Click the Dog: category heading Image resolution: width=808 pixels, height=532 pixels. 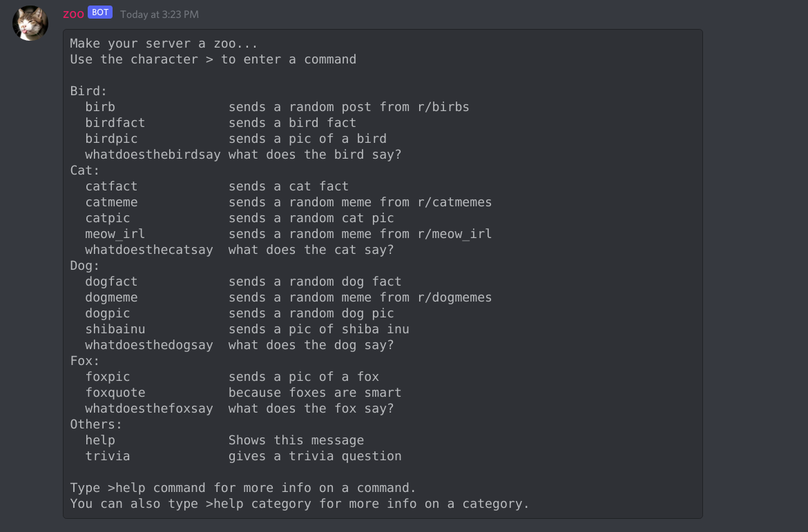[x=85, y=266]
